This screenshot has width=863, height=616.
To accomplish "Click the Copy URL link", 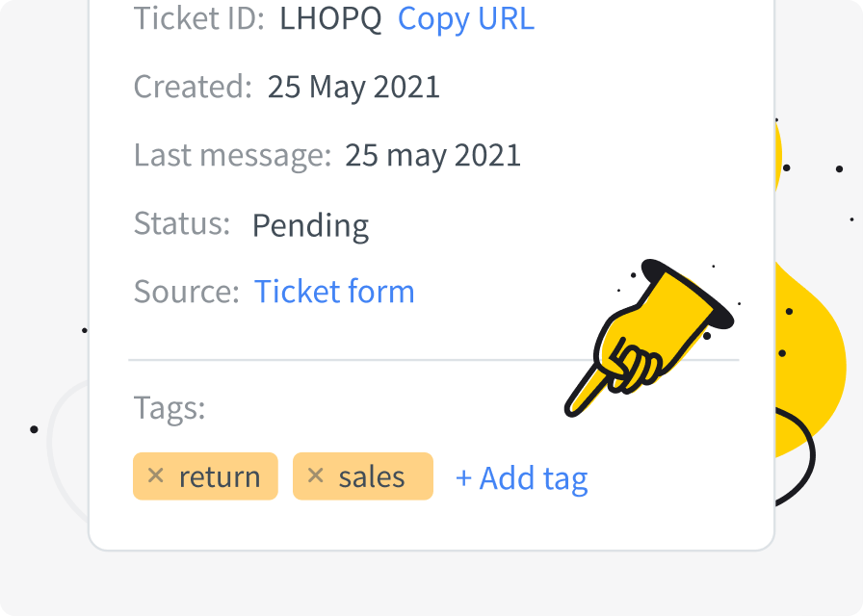I will click(x=465, y=18).
